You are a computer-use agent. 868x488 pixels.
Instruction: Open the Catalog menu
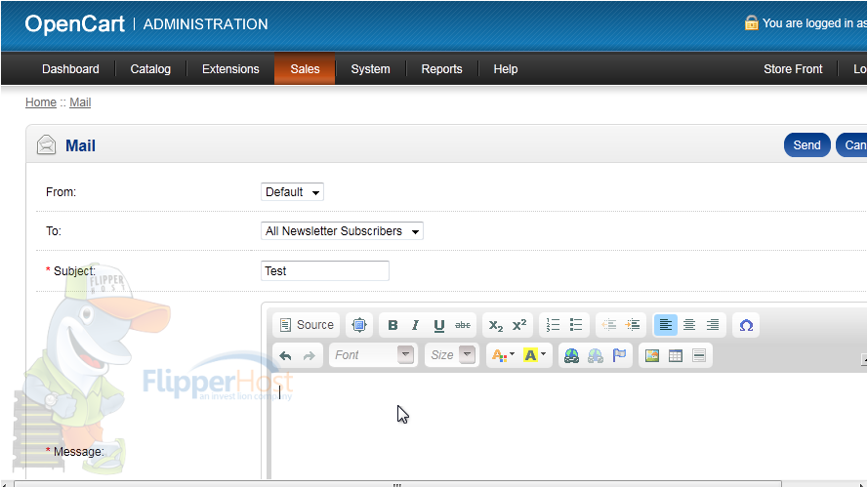pyautogui.click(x=150, y=68)
